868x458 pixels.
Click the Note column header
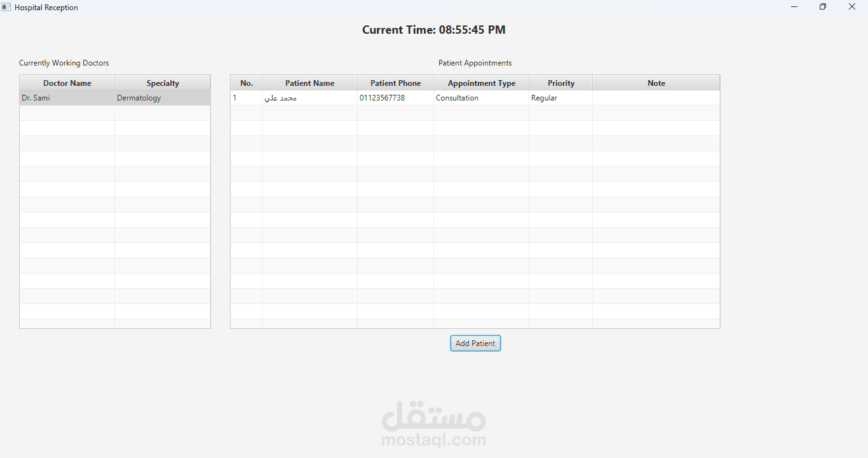(x=656, y=83)
